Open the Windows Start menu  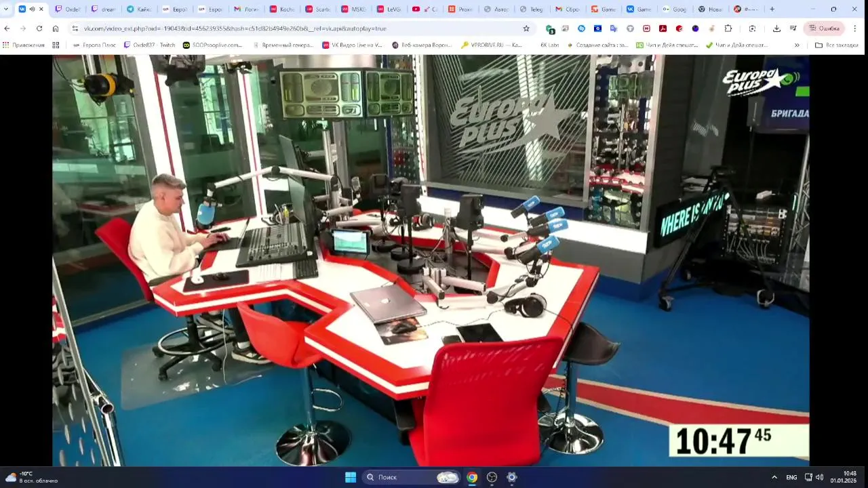tap(351, 477)
